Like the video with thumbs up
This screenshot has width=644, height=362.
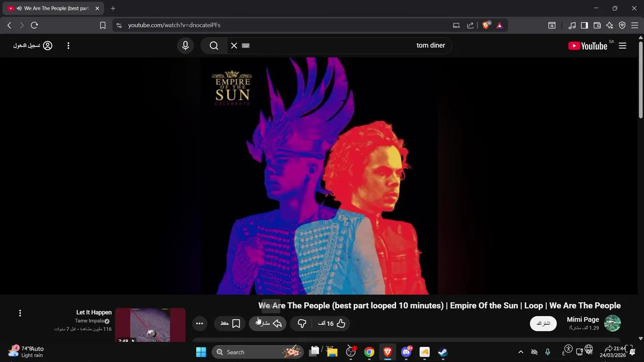332,323
